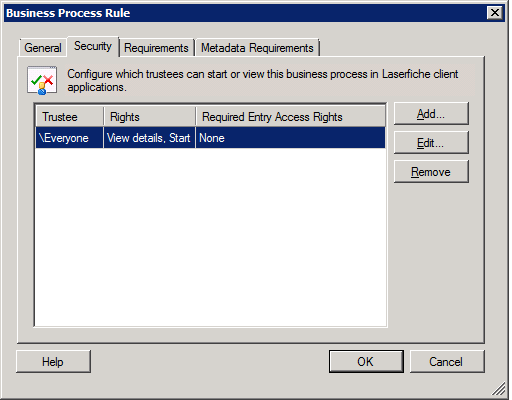
Task: Click the security trustee checkmark icon
Action: click(x=42, y=80)
